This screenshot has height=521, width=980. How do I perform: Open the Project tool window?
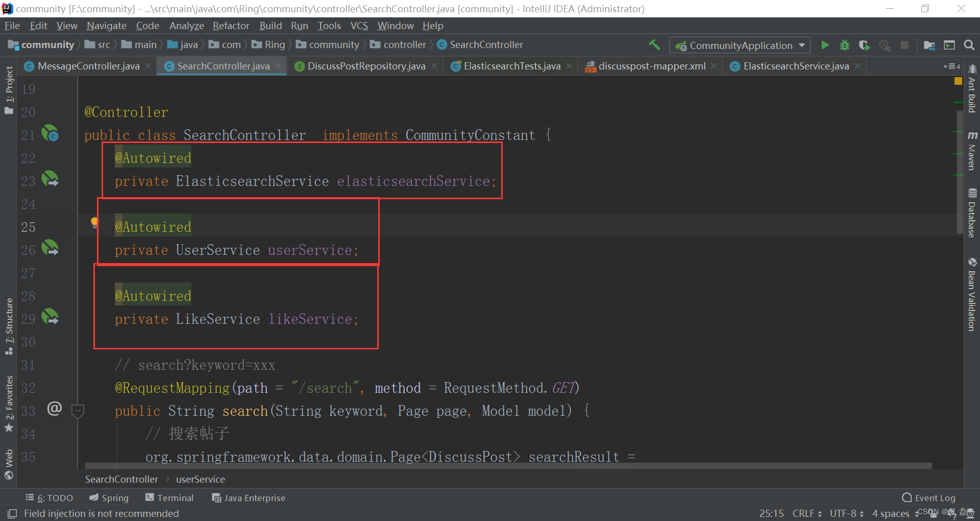point(9,90)
